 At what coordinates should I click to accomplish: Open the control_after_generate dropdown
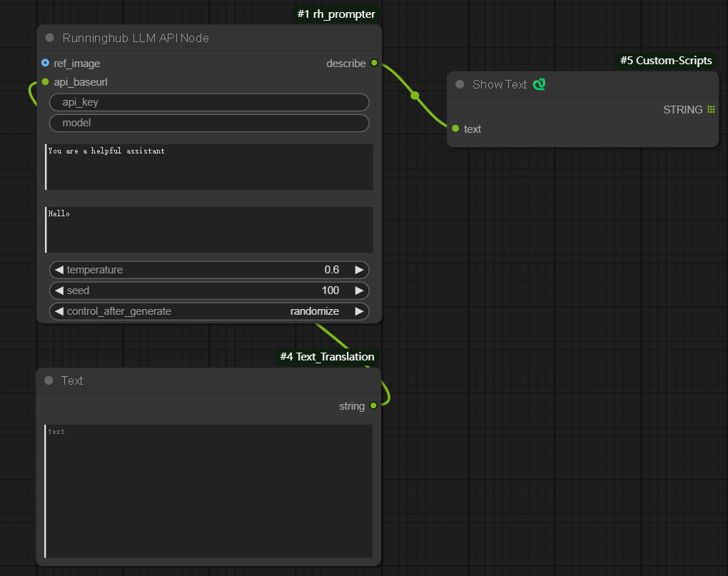point(209,311)
